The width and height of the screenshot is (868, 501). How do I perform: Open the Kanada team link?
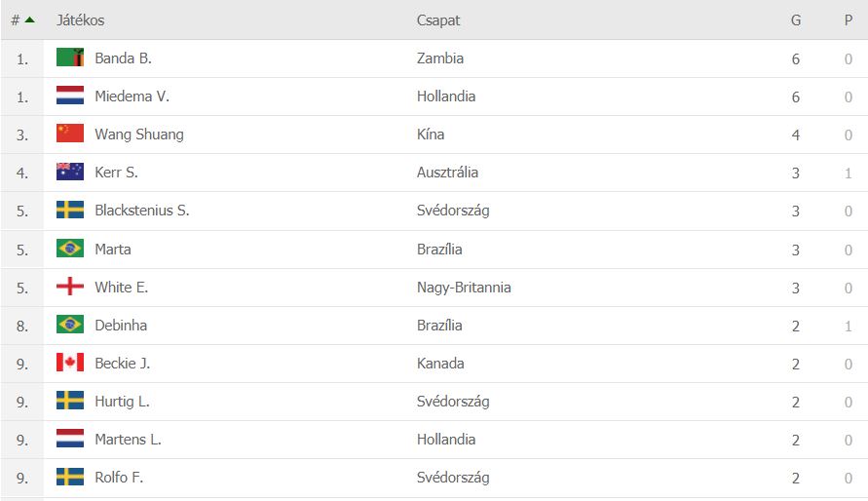pyautogui.click(x=440, y=364)
